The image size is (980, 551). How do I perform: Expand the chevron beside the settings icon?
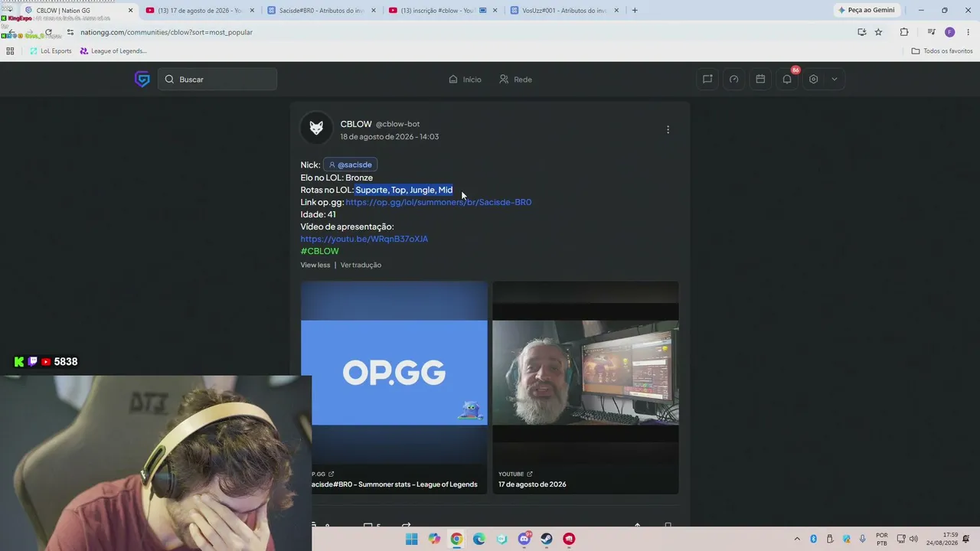click(834, 79)
